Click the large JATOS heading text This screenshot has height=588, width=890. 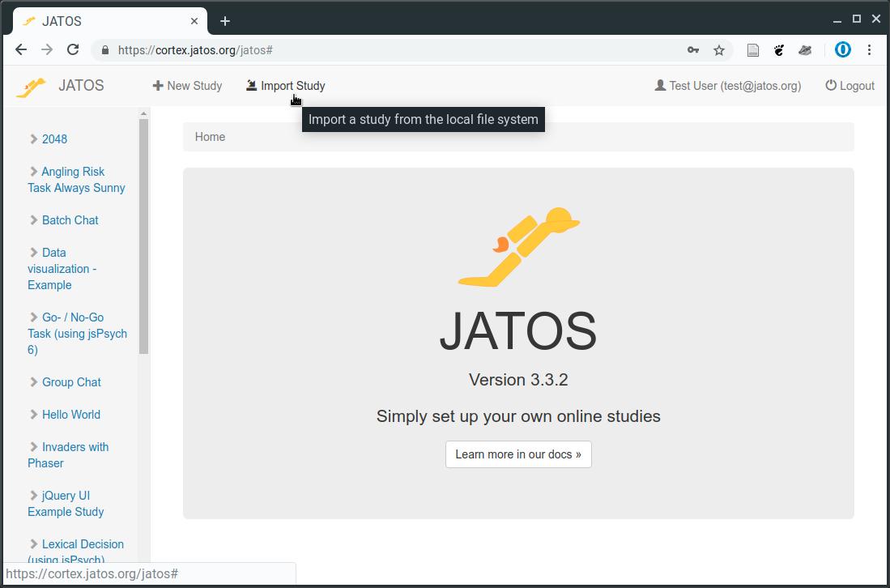519,331
